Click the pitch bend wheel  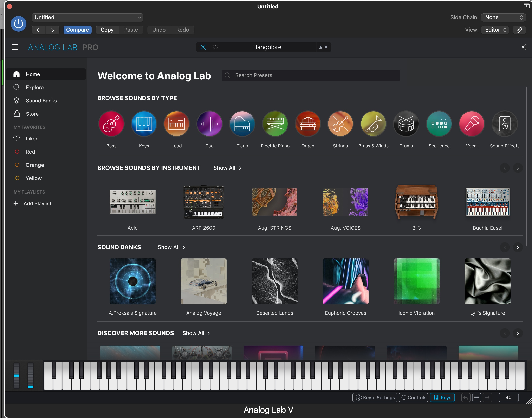click(x=16, y=375)
